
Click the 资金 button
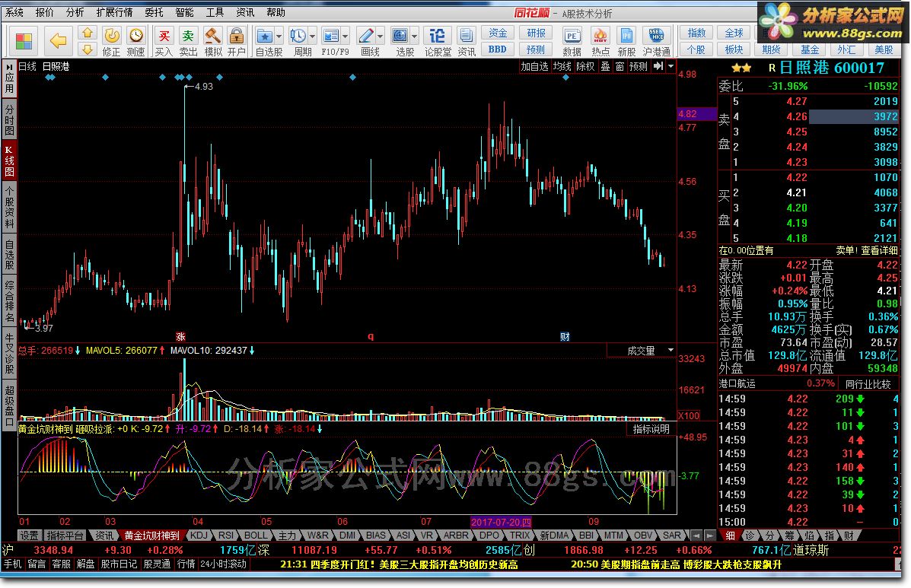point(497,33)
